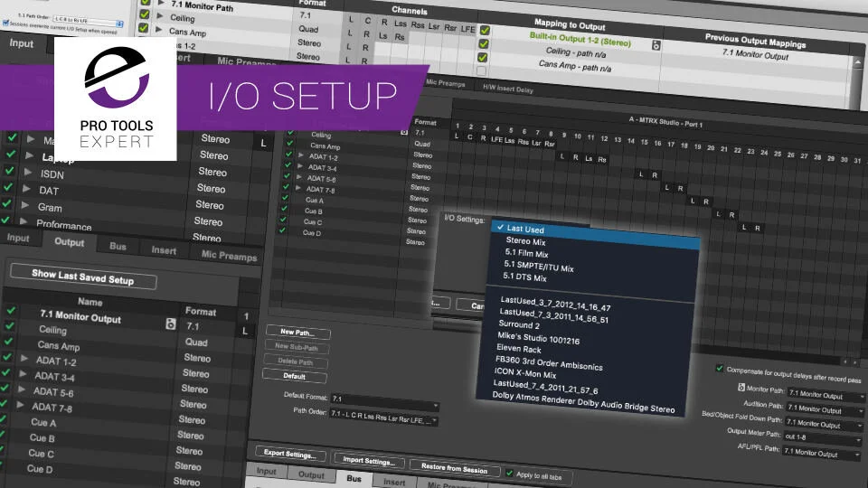Expand the DAT path triangle
The width and height of the screenshot is (868, 488).
pos(26,189)
